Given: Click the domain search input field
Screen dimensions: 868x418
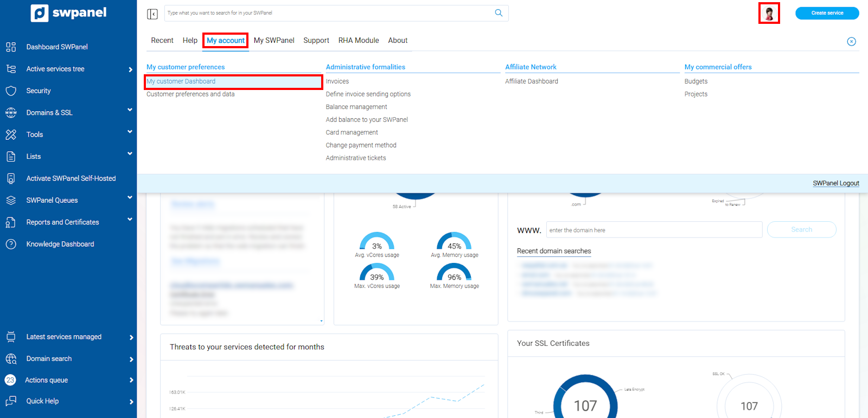Looking at the screenshot, I should coord(654,230).
